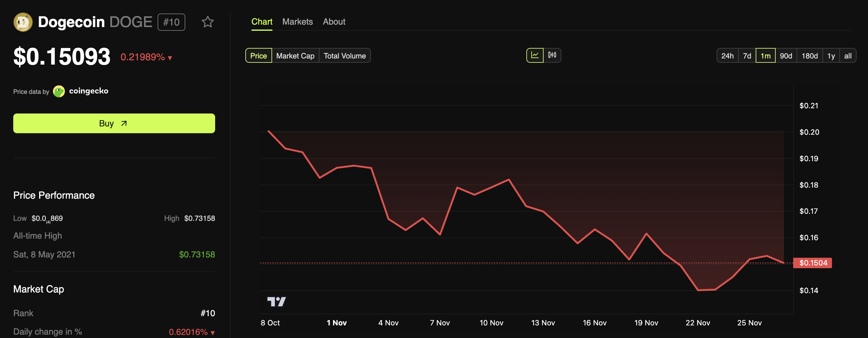The image size is (868, 338).
Task: Add Dogecoin to favorites with the star icon
Action: [207, 22]
